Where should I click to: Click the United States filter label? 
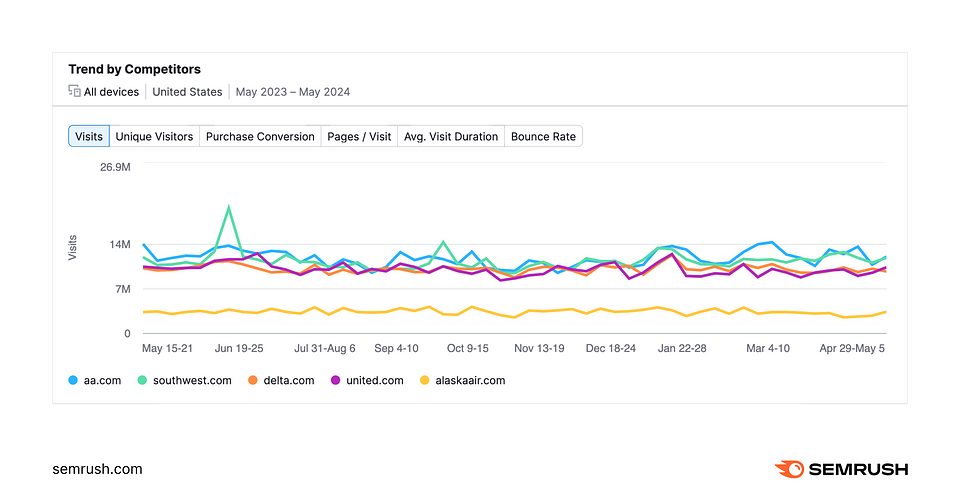point(187,92)
